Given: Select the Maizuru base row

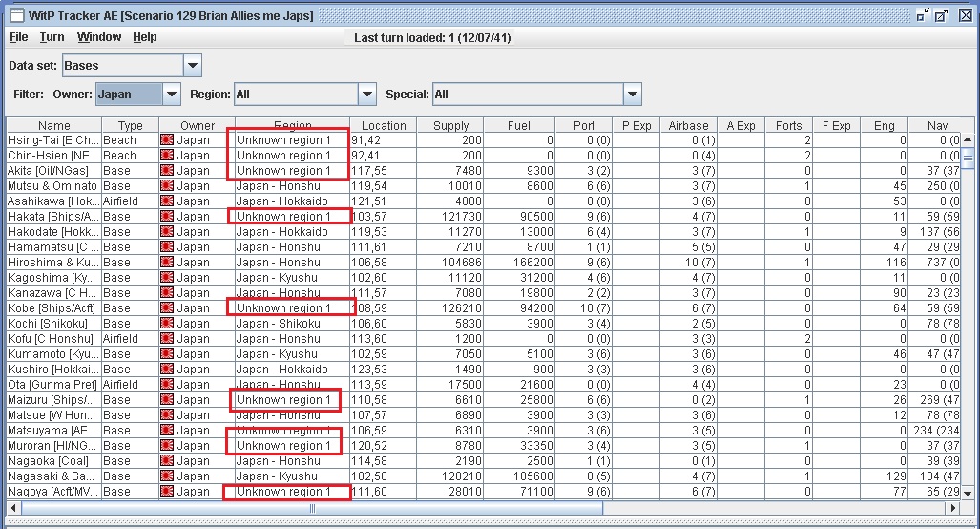Looking at the screenshot, I should [x=483, y=399].
